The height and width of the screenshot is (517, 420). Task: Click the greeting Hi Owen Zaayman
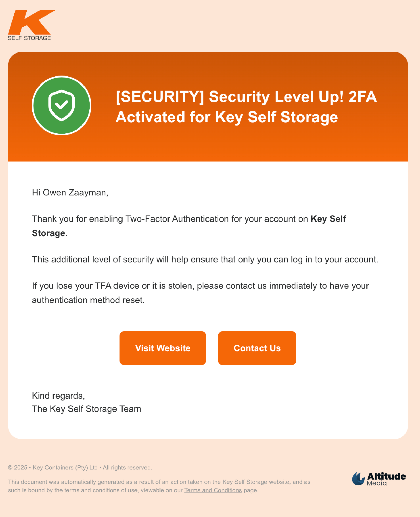[x=70, y=193]
